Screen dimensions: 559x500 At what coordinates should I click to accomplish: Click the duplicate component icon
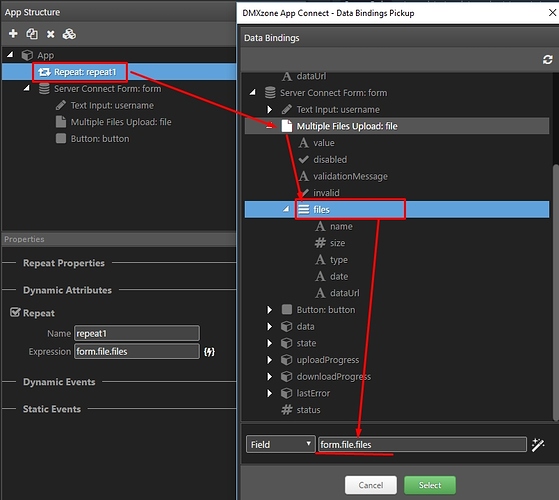click(x=32, y=34)
